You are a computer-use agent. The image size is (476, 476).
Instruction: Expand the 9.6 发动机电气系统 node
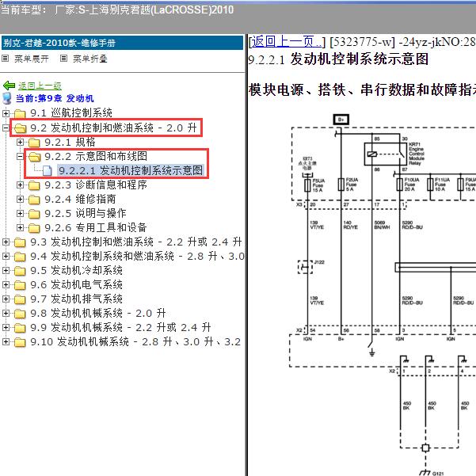[x=6, y=285]
